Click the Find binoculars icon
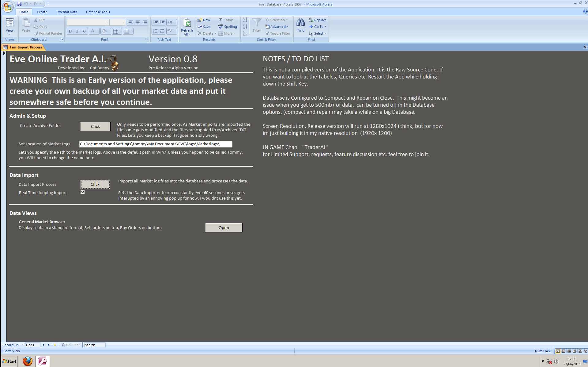 coord(301,23)
